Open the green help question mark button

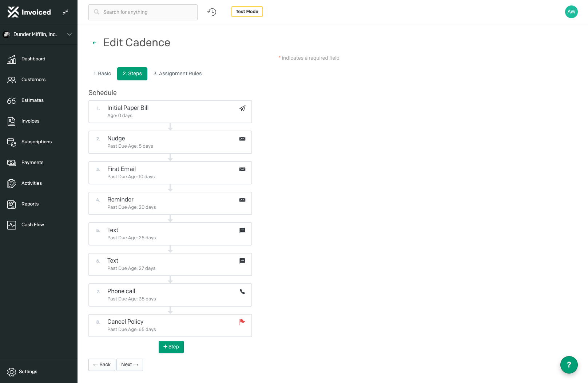[569, 364]
